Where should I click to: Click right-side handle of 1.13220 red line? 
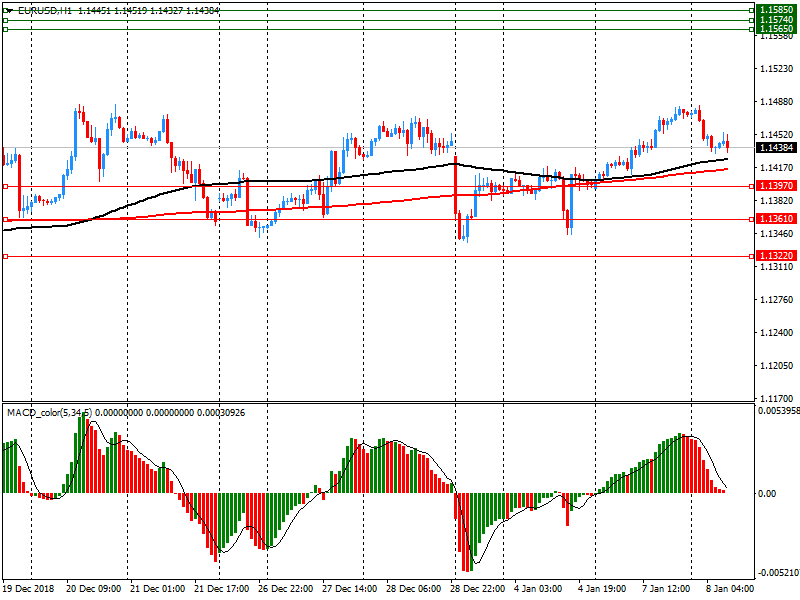pyautogui.click(x=750, y=256)
